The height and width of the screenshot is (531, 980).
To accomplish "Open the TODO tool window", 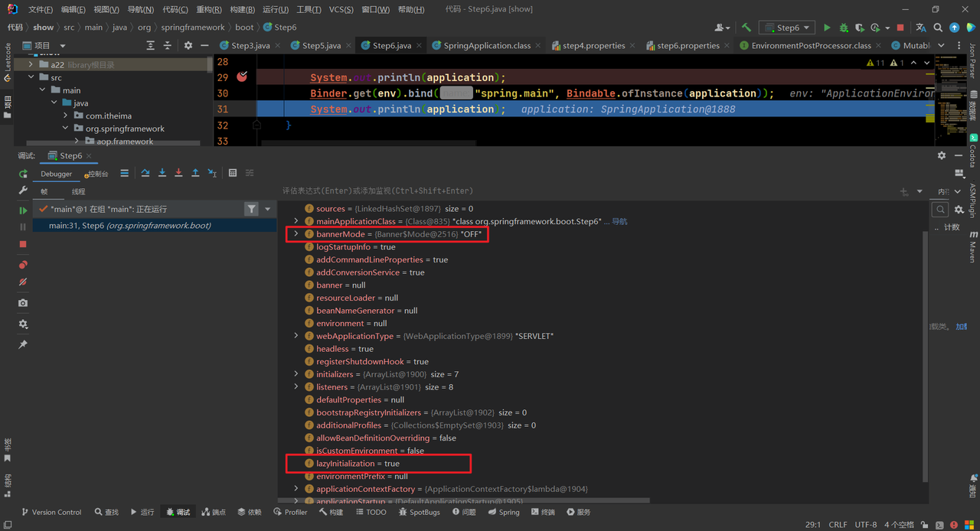I will (371, 512).
